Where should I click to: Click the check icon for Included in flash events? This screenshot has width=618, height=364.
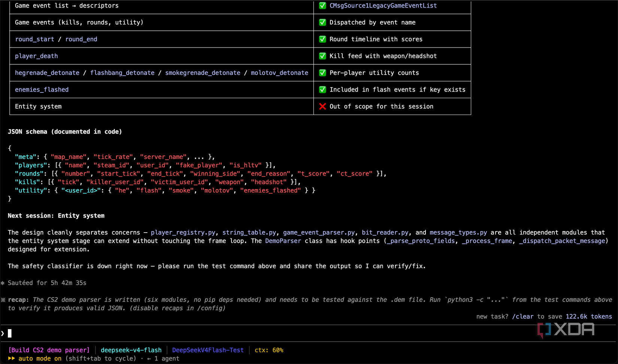[322, 90]
